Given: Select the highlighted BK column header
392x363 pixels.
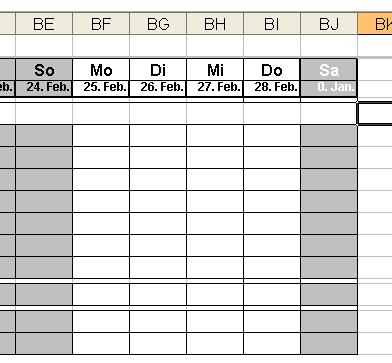Looking at the screenshot, I should [375, 24].
